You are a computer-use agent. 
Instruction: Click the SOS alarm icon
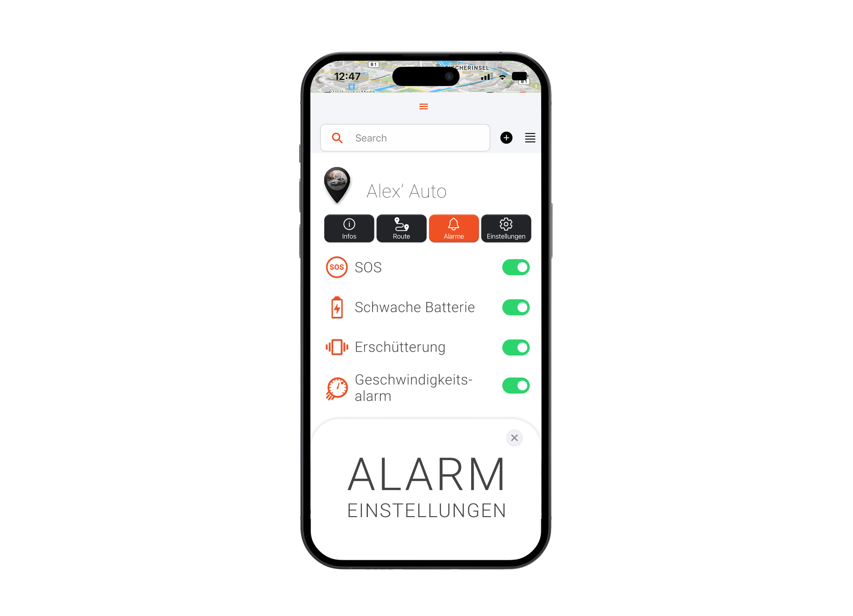click(x=335, y=267)
